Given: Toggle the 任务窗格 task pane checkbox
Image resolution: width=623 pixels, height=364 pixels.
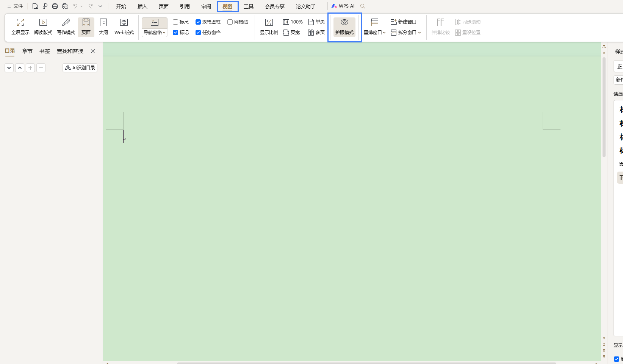Looking at the screenshot, I should [x=198, y=33].
